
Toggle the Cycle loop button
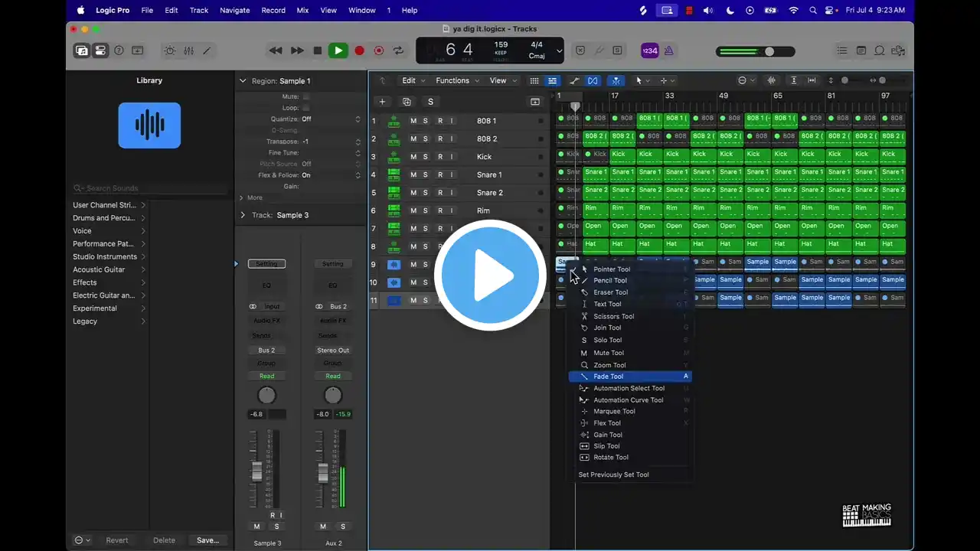coord(398,51)
